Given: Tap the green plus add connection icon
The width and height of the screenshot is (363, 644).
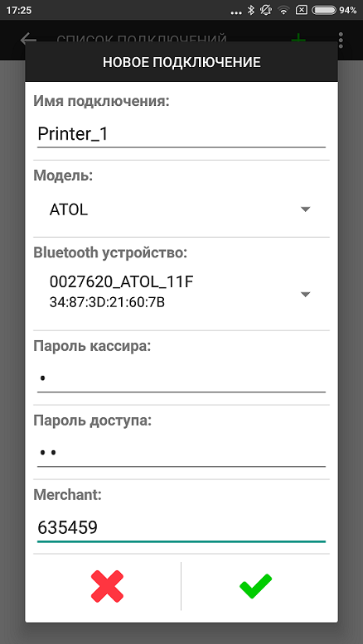Looking at the screenshot, I should coord(298,39).
